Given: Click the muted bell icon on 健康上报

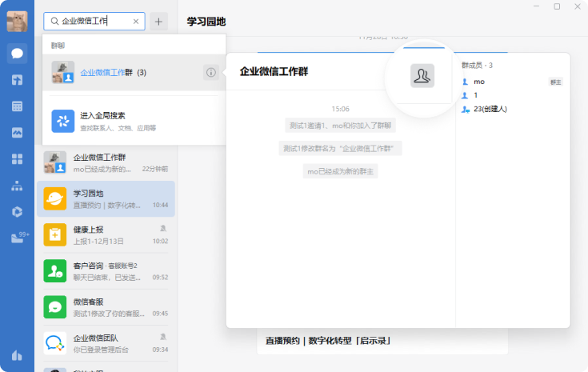Looking at the screenshot, I should tap(163, 228).
